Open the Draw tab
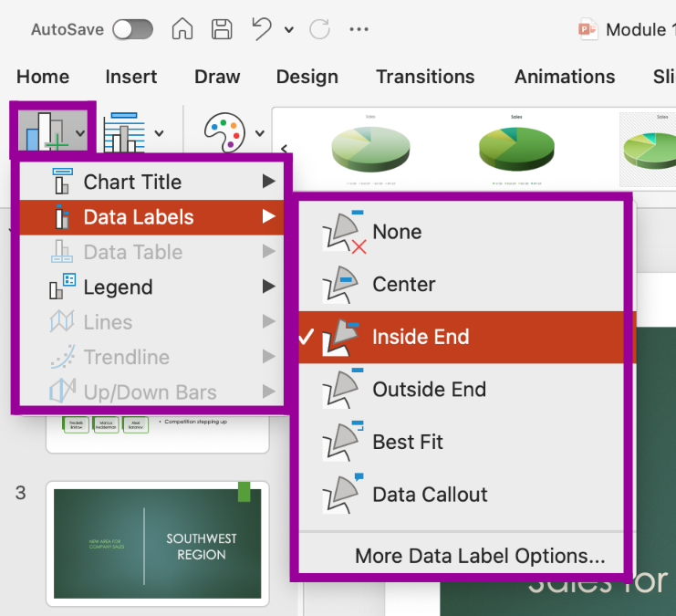This screenshot has height=616, width=676. (217, 77)
